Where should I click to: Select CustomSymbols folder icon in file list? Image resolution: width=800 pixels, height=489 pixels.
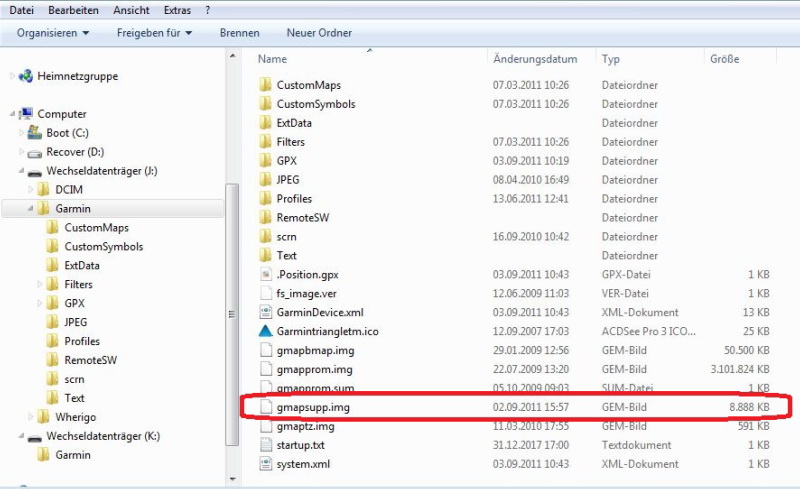click(x=265, y=104)
